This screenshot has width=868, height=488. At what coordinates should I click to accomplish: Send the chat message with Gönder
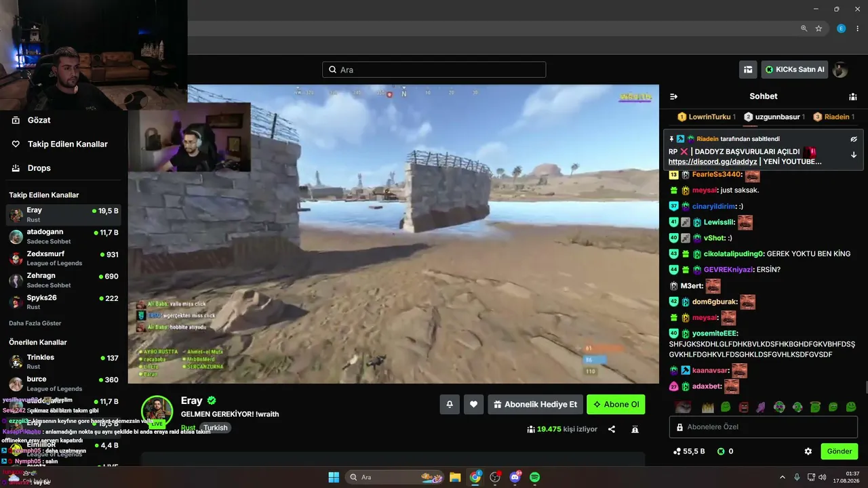(840, 451)
